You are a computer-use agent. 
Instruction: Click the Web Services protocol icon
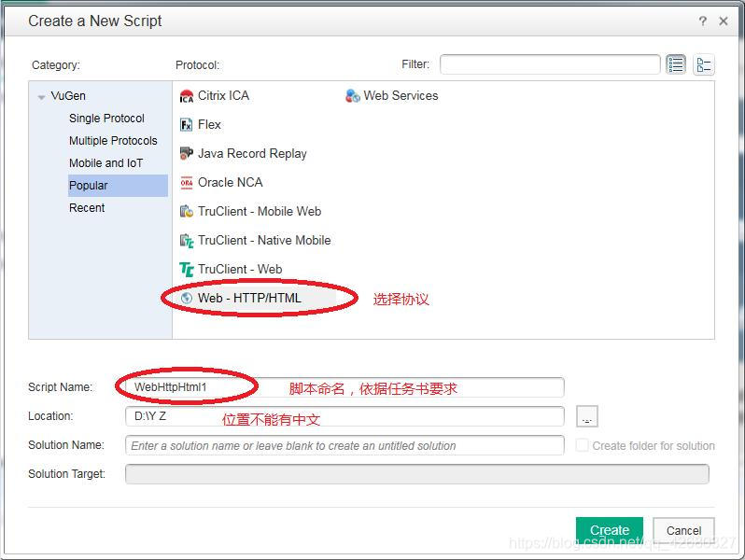(353, 96)
